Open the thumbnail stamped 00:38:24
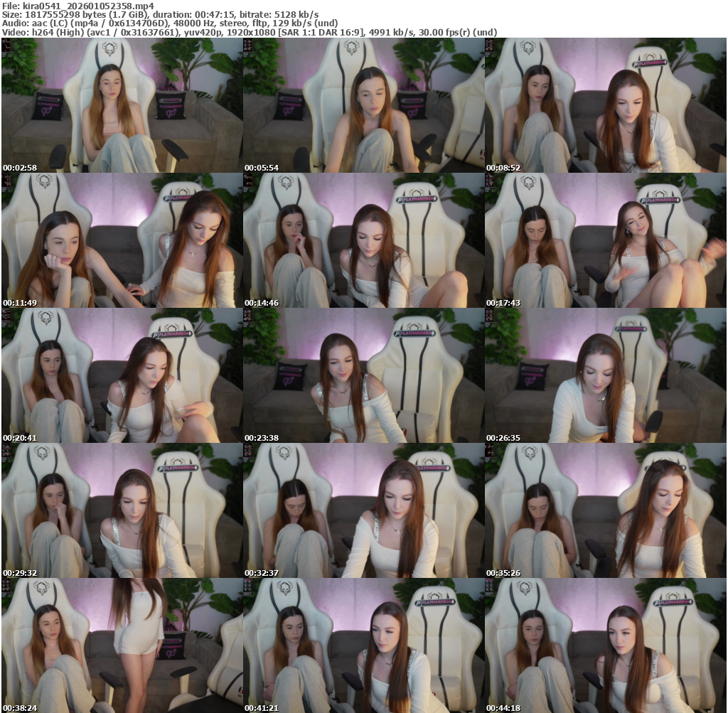Viewport: 728px width, 713px height. click(122, 645)
